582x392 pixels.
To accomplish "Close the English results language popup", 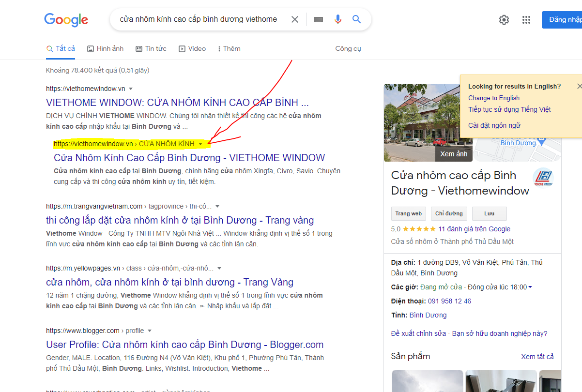I will pyautogui.click(x=579, y=86).
